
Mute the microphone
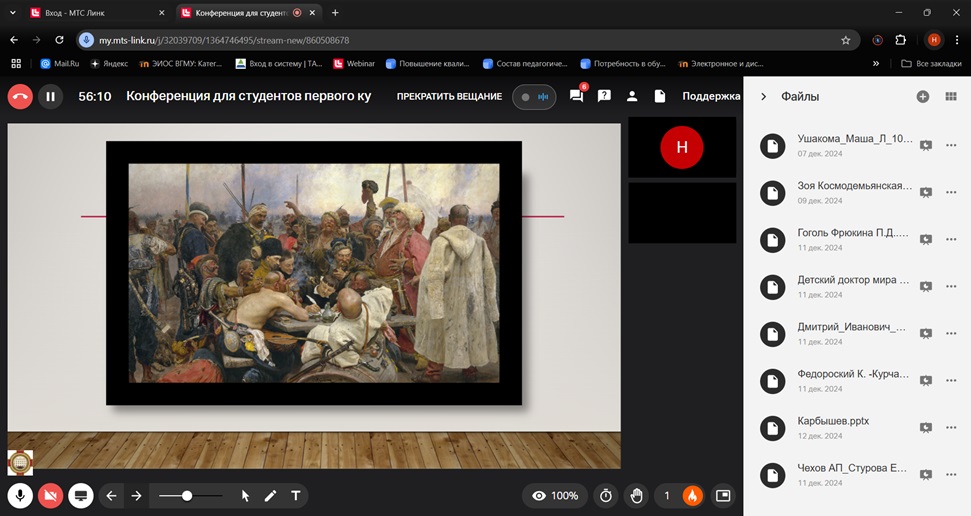click(x=20, y=496)
